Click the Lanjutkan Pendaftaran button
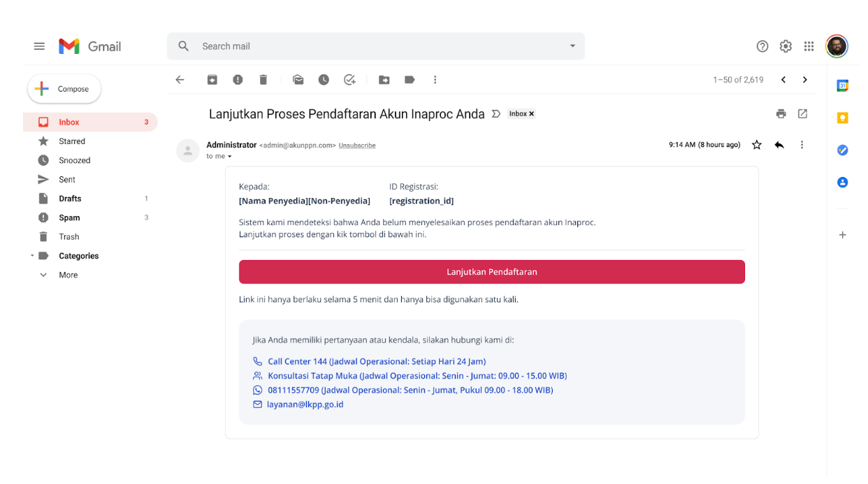Screen dimensions: 868x484 pyautogui.click(x=492, y=271)
